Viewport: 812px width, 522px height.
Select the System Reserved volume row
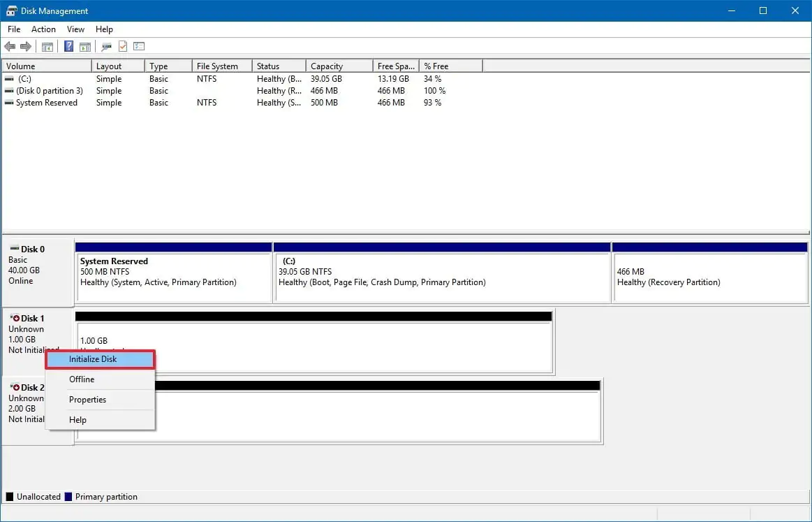pyautogui.click(x=46, y=103)
